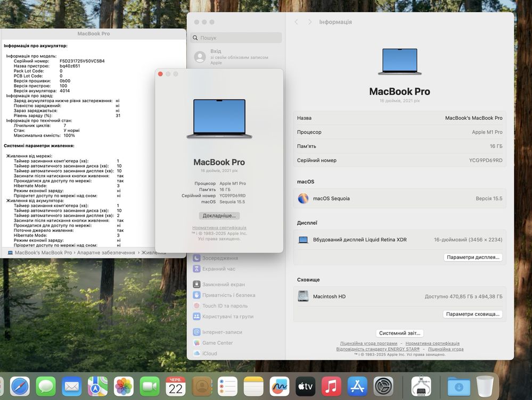
Task: Click battery serial F5D231725V50VC5B4
Action: (82, 61)
